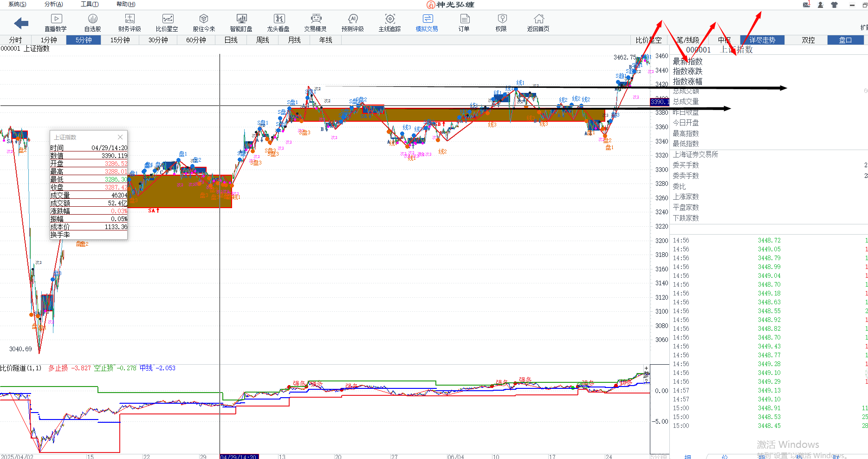This screenshot has width=868, height=459.
Task: Click the blue back arrow icon
Action: (x=21, y=23)
